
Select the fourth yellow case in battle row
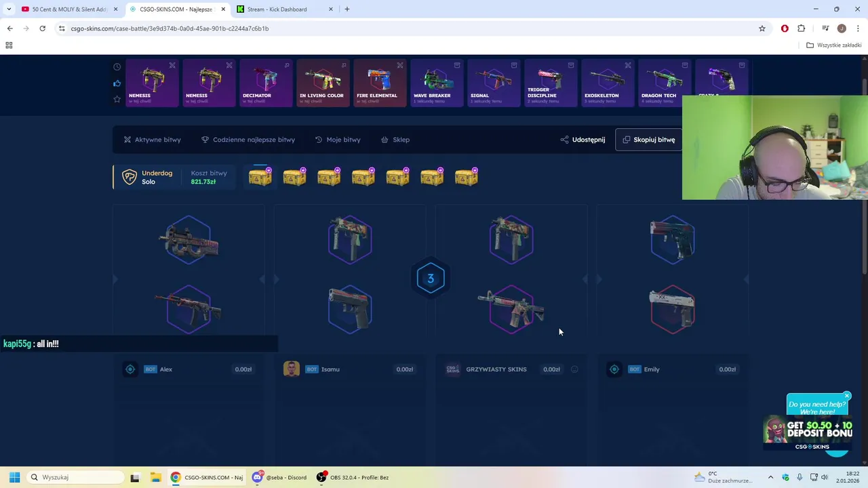[363, 177]
